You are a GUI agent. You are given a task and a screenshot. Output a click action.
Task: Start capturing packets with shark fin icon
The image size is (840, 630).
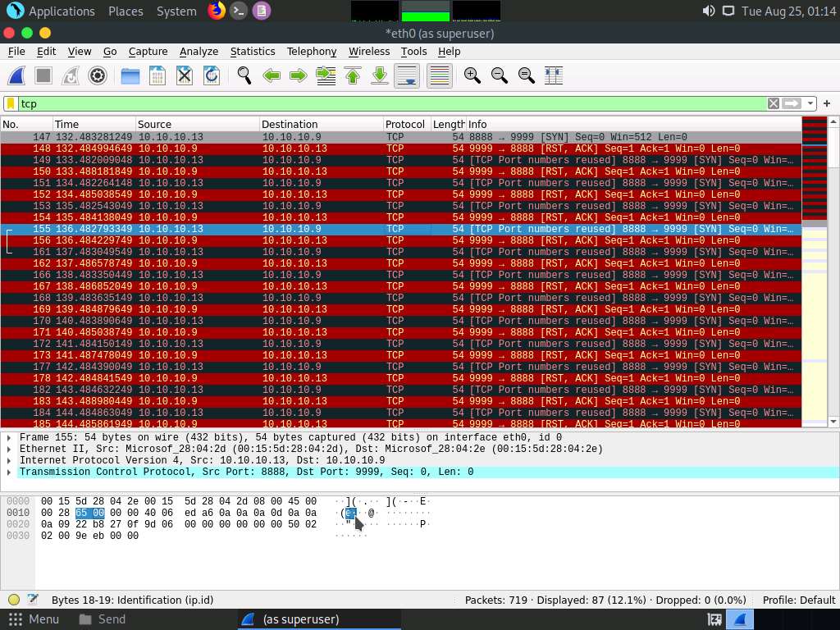pos(16,75)
